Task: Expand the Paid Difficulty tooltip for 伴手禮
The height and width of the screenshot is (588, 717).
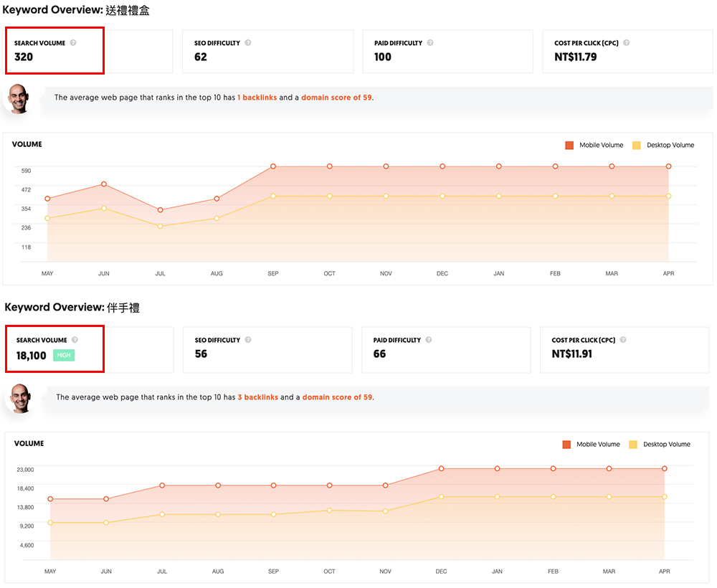Action: [430, 340]
